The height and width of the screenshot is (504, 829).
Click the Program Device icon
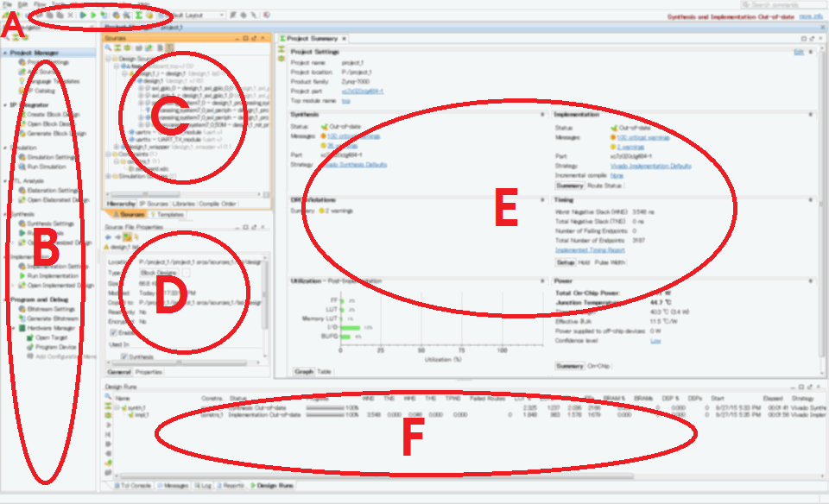point(30,346)
